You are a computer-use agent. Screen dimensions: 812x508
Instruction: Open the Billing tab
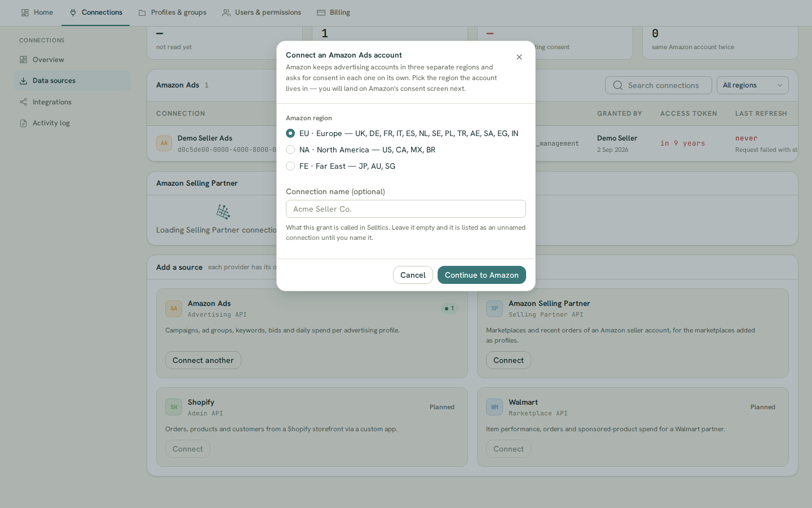point(333,12)
